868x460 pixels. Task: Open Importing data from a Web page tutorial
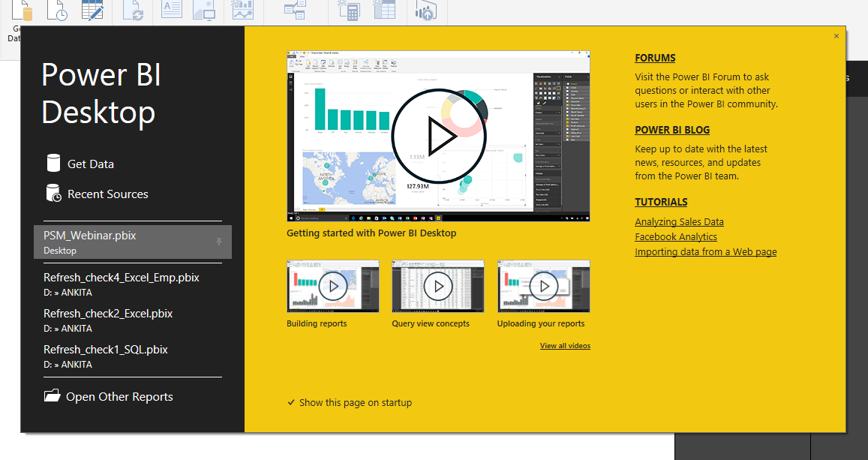click(x=706, y=251)
